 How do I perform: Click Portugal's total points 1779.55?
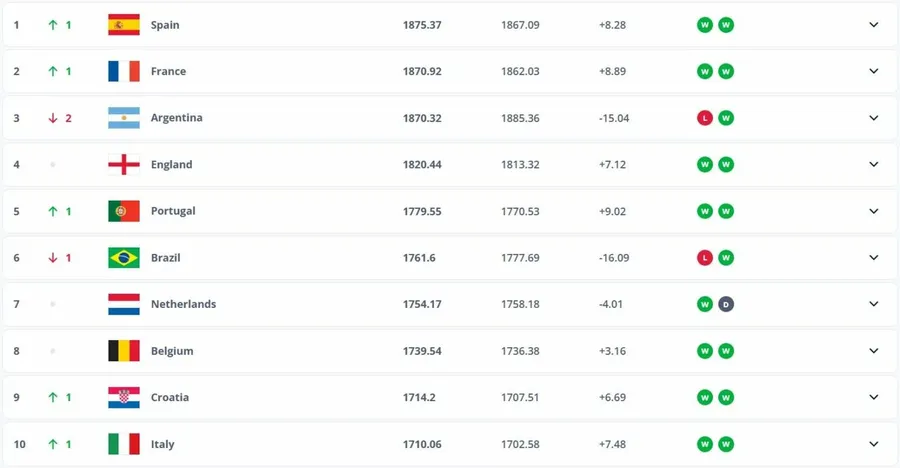pos(424,211)
